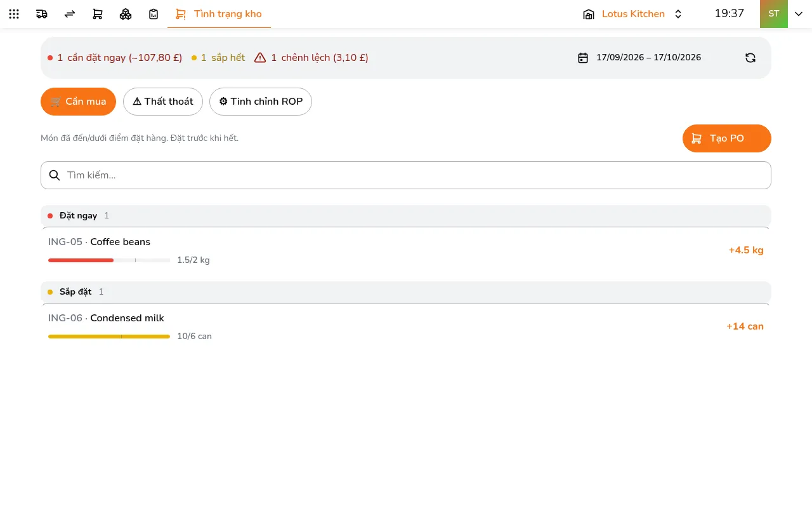812x508 pixels.
Task: Click the '1 sắp hết' alert
Action: (218, 58)
